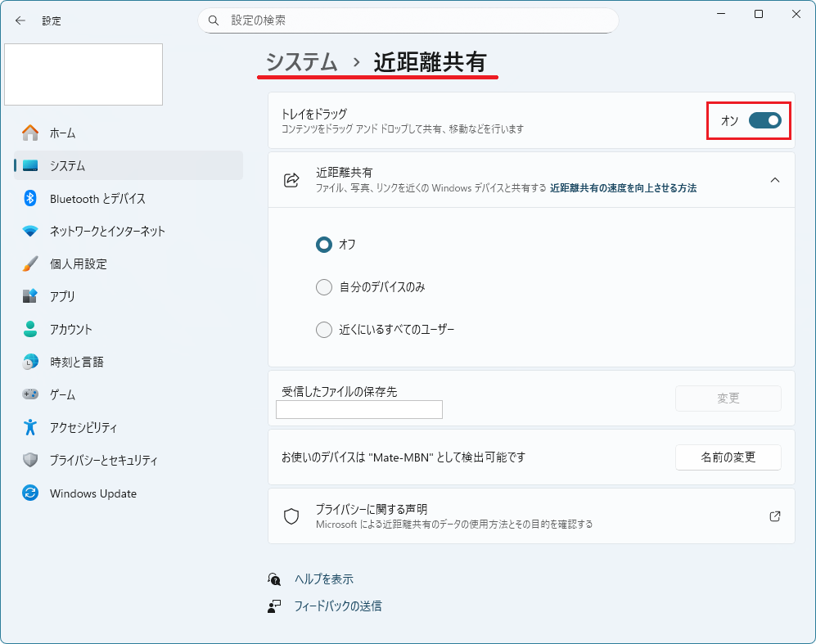Screen dimensions: 816x644
Task: Click the 設定の検索 search box
Action: pyautogui.click(x=408, y=20)
